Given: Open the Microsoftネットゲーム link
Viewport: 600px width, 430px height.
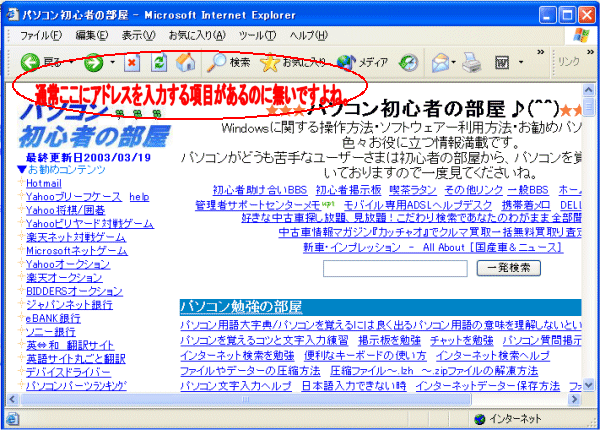Looking at the screenshot, I should 77,251.
